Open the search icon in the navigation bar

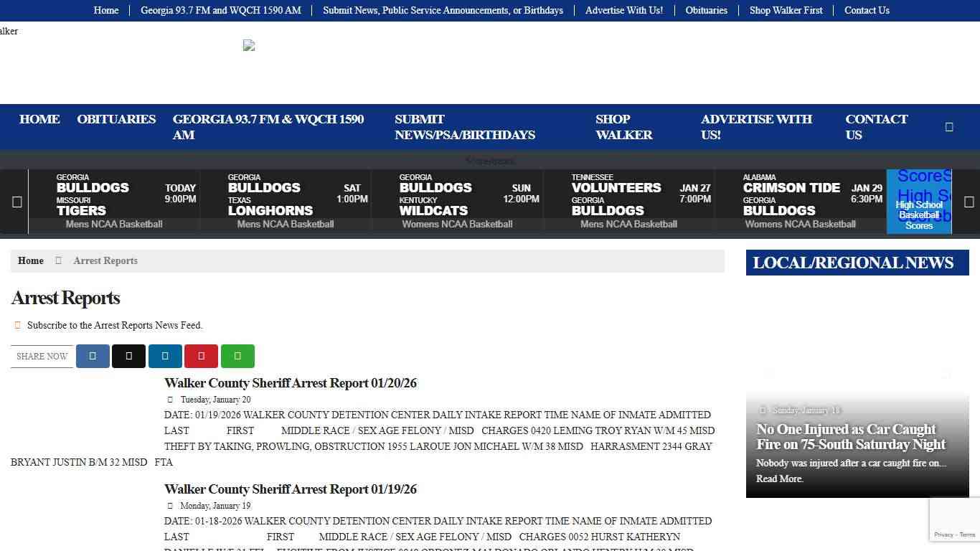tap(948, 126)
